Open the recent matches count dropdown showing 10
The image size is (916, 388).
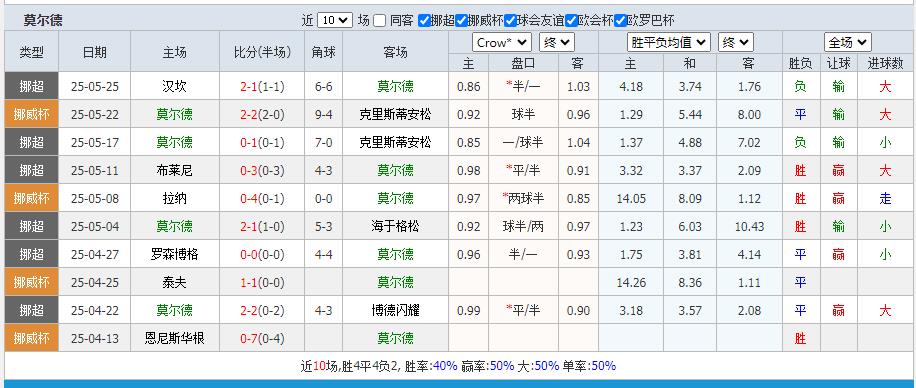click(335, 20)
